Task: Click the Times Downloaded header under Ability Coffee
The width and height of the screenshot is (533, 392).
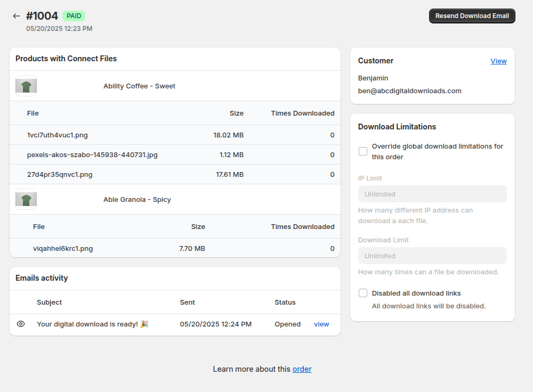Action: click(x=302, y=113)
